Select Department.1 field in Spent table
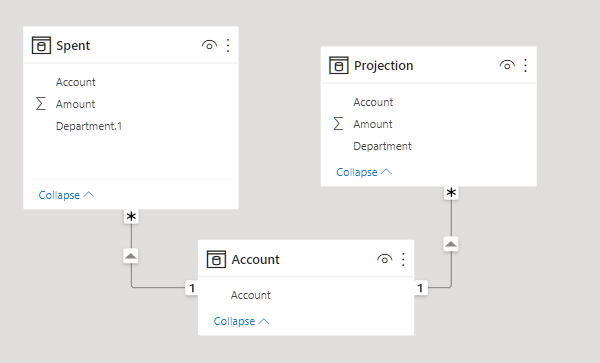Screen dimensions: 600x363 89,126
